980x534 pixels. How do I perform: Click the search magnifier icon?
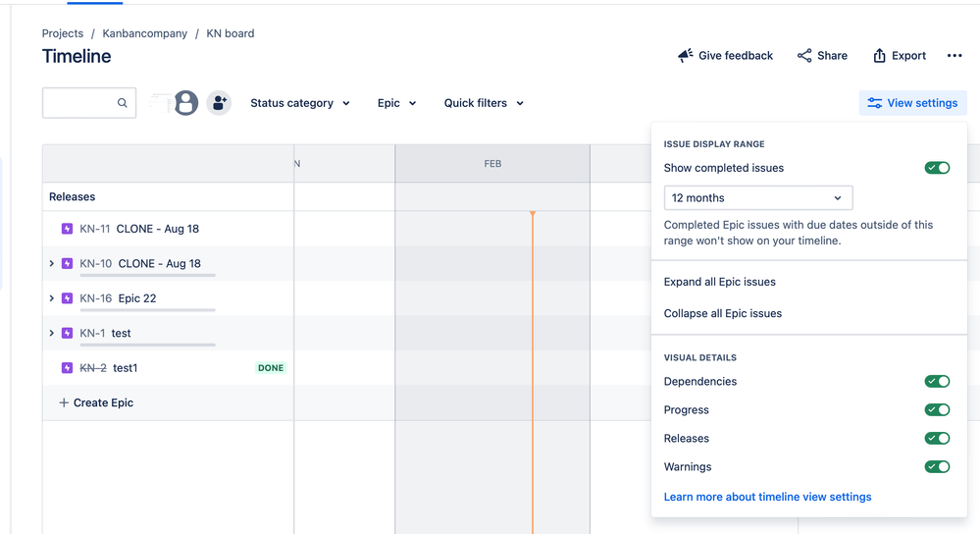[x=123, y=103]
